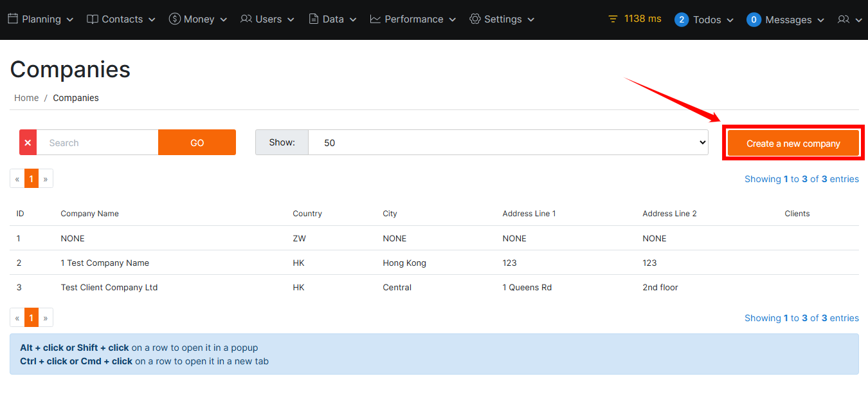Click the Users people icon
The width and height of the screenshot is (868, 401).
pos(246,19)
